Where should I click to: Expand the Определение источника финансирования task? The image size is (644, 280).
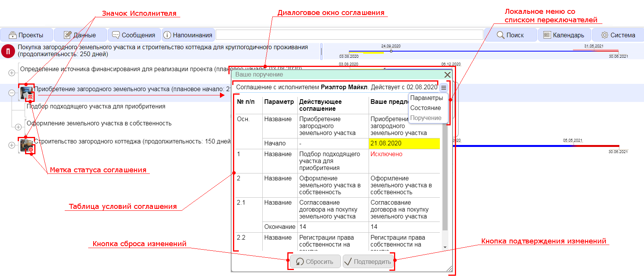click(12, 73)
